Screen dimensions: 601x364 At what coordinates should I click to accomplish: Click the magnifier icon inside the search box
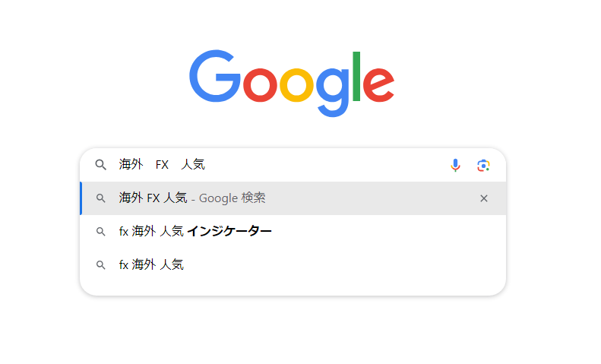100,165
